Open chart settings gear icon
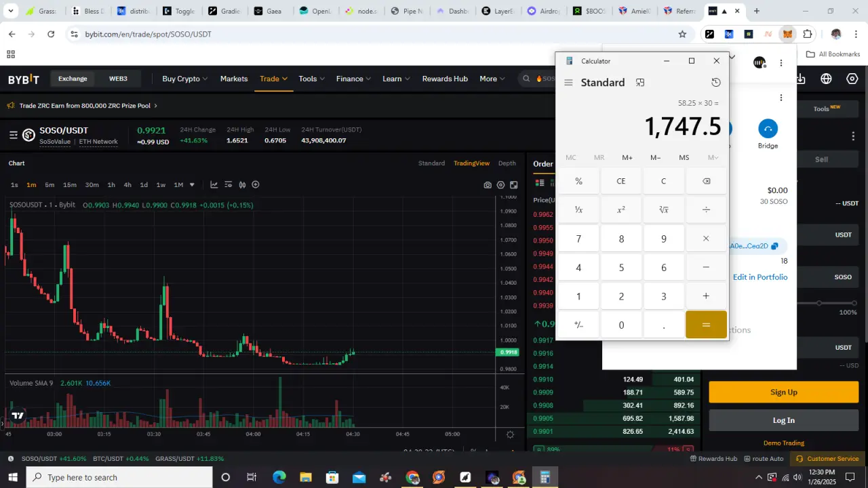The width and height of the screenshot is (868, 488). [x=500, y=185]
